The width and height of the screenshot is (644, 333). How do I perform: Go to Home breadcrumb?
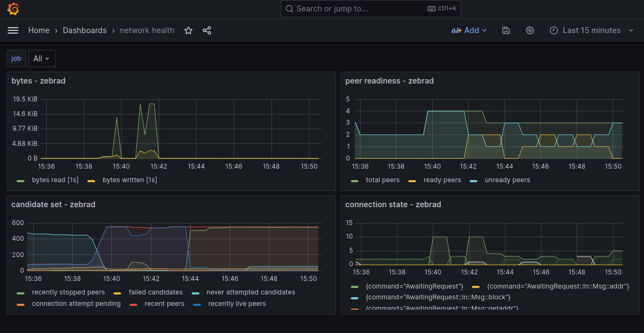point(39,30)
